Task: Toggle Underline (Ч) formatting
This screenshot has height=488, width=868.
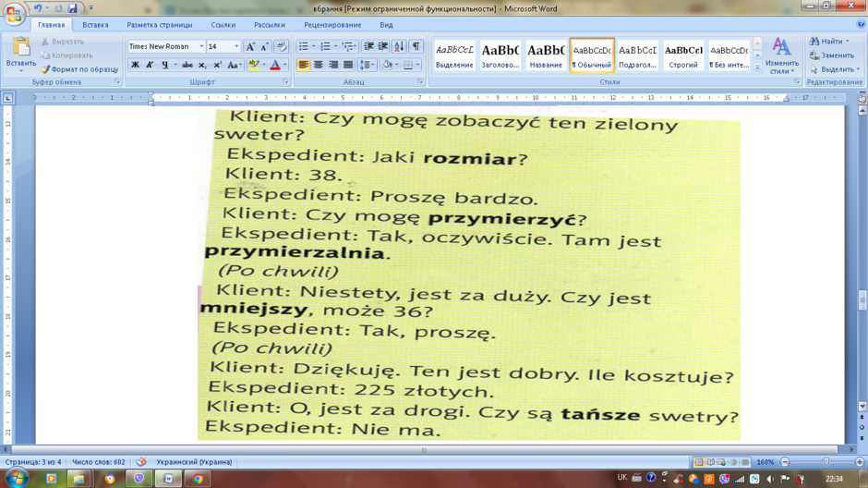Action: pos(164,65)
